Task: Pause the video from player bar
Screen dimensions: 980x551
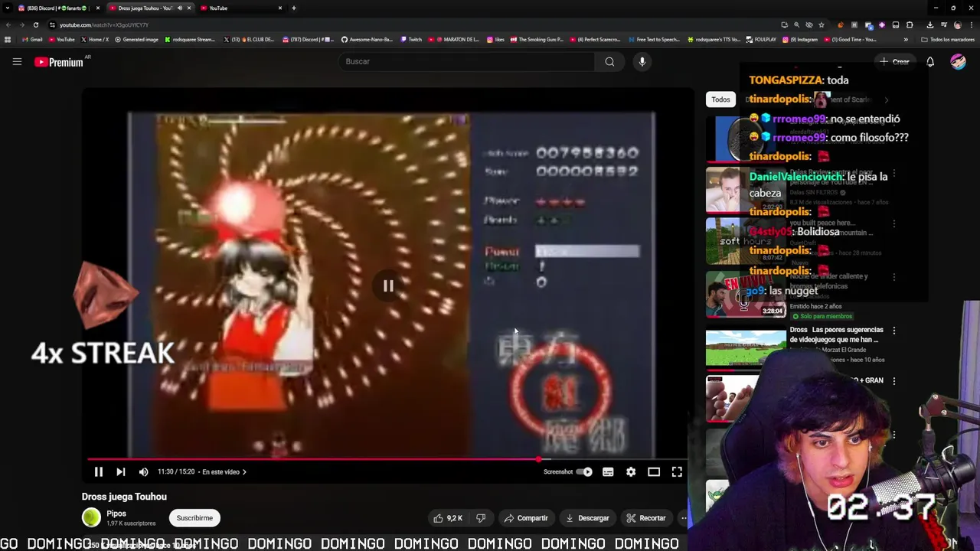Action: (99, 472)
